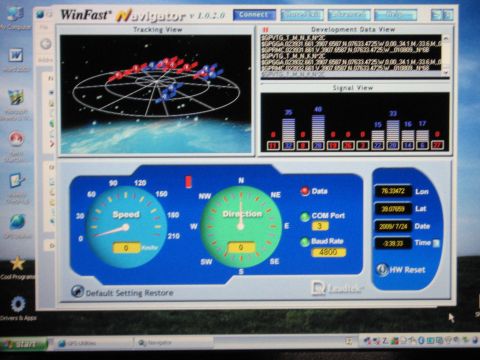
Task: Click the Lat value field
Action: coord(393,209)
